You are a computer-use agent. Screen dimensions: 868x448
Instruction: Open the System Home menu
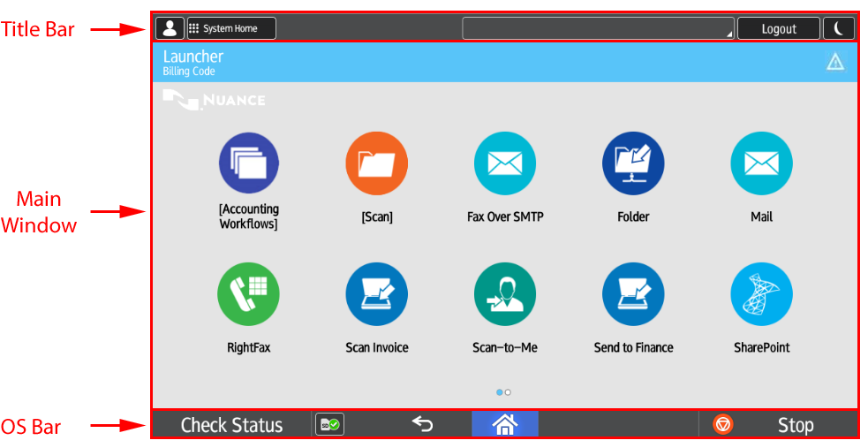[231, 28]
